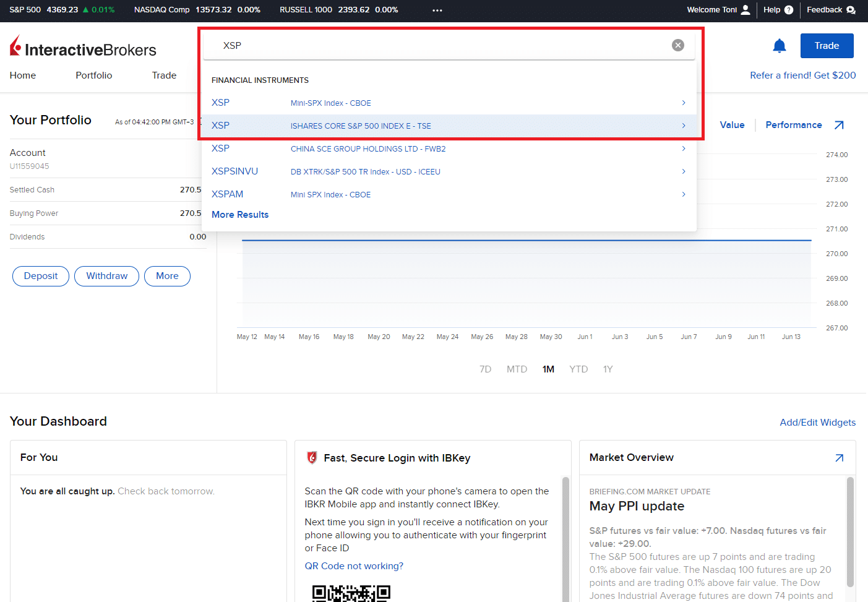Screen dimensions: 868x602
Task: Open the Portfolio menu
Action: click(94, 75)
